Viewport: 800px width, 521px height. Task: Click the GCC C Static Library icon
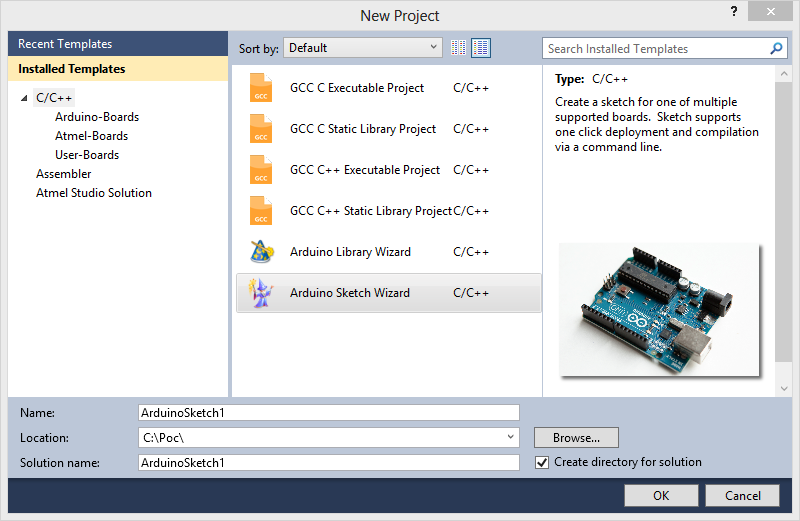click(261, 129)
